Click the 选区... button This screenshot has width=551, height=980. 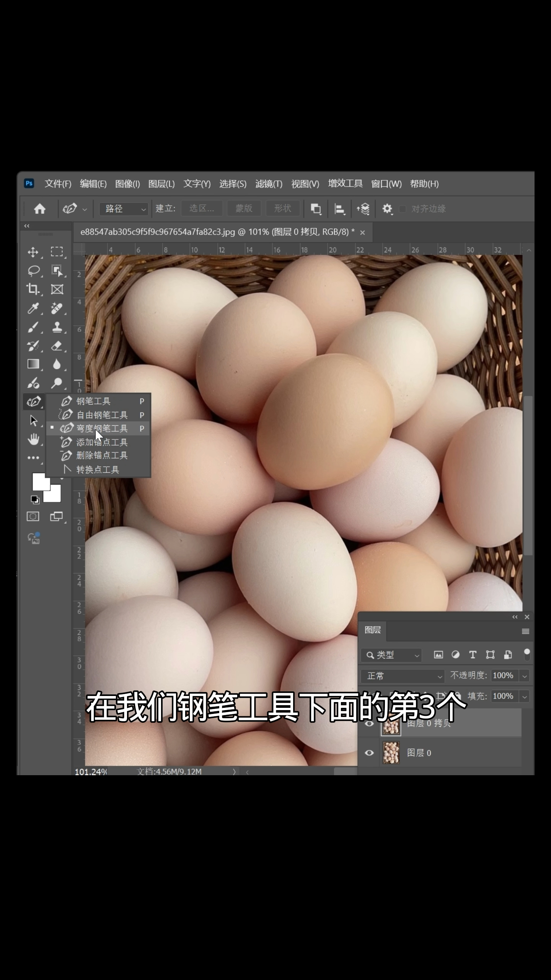click(x=202, y=209)
